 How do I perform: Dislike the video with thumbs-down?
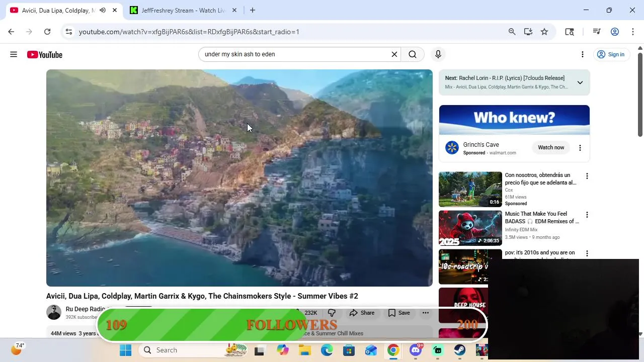click(x=332, y=313)
